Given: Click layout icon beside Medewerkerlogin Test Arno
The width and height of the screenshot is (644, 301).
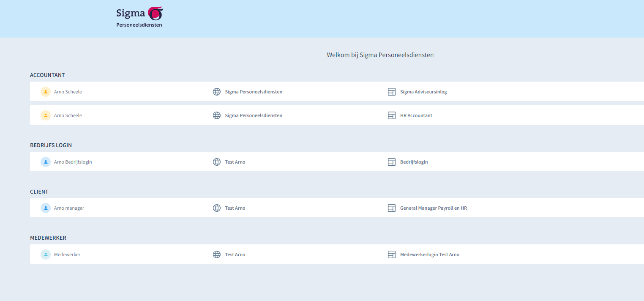Looking at the screenshot, I should [x=392, y=254].
